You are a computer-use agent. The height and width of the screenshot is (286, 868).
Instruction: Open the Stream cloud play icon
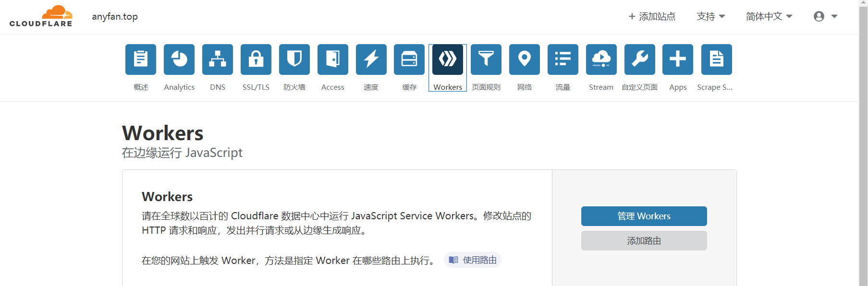click(x=601, y=60)
